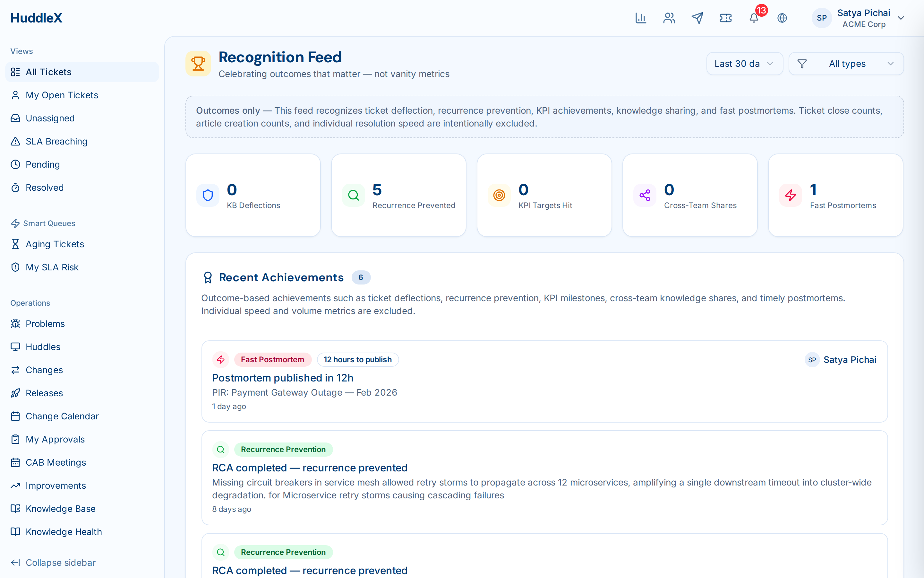Click 'PIR: Payment Gateway Outage — Feb 2026' text
The image size is (924, 578).
click(305, 393)
